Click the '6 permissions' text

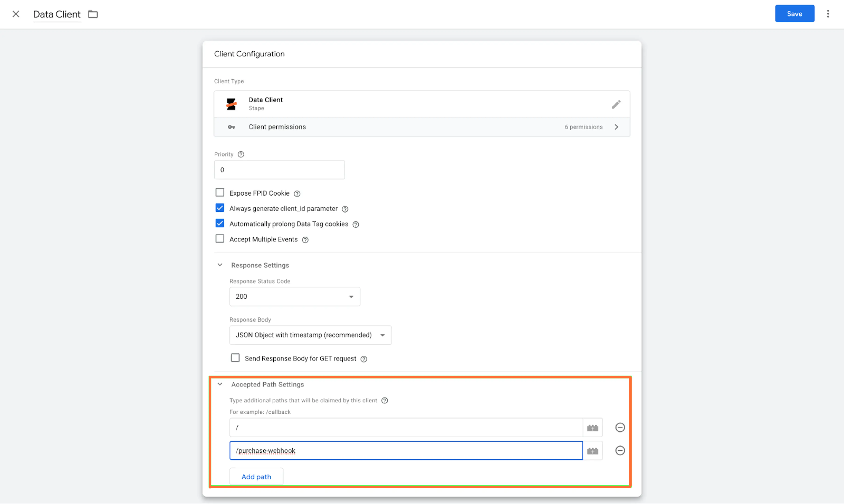[583, 127]
